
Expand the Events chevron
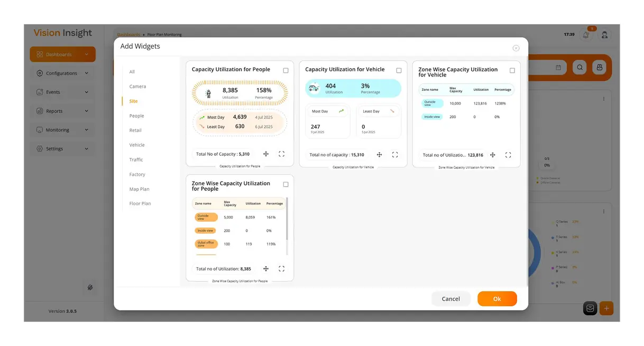coord(87,92)
